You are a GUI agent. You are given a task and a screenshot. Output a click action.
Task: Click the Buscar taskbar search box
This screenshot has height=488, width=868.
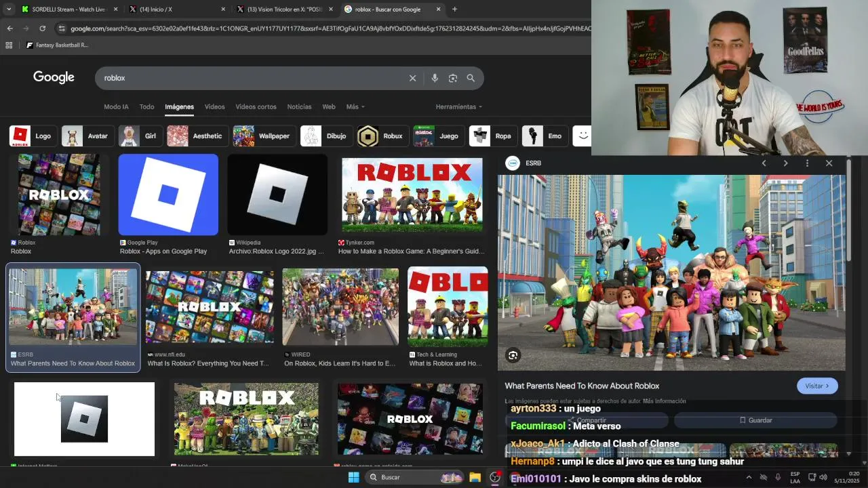click(x=415, y=477)
